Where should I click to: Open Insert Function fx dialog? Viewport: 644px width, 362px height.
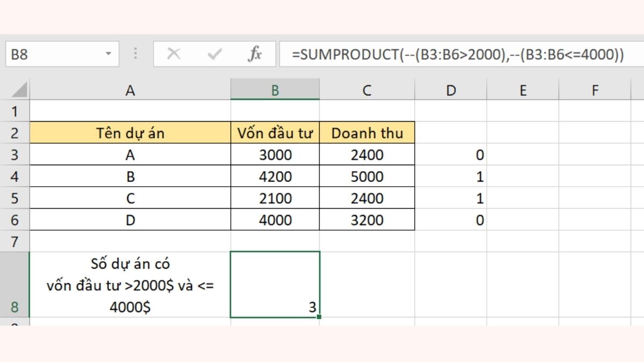coord(254,54)
